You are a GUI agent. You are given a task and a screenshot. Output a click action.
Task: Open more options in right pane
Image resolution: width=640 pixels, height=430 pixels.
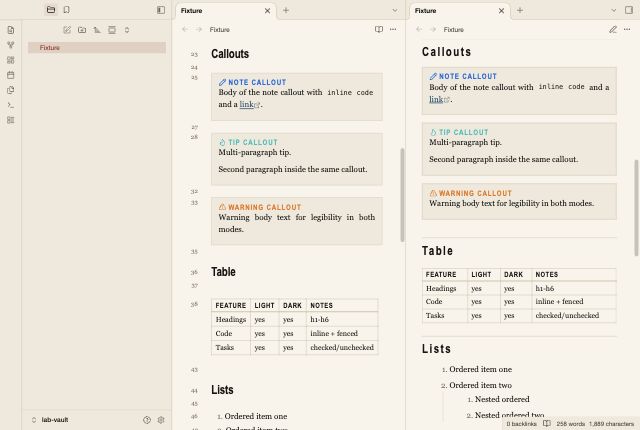pos(627,29)
